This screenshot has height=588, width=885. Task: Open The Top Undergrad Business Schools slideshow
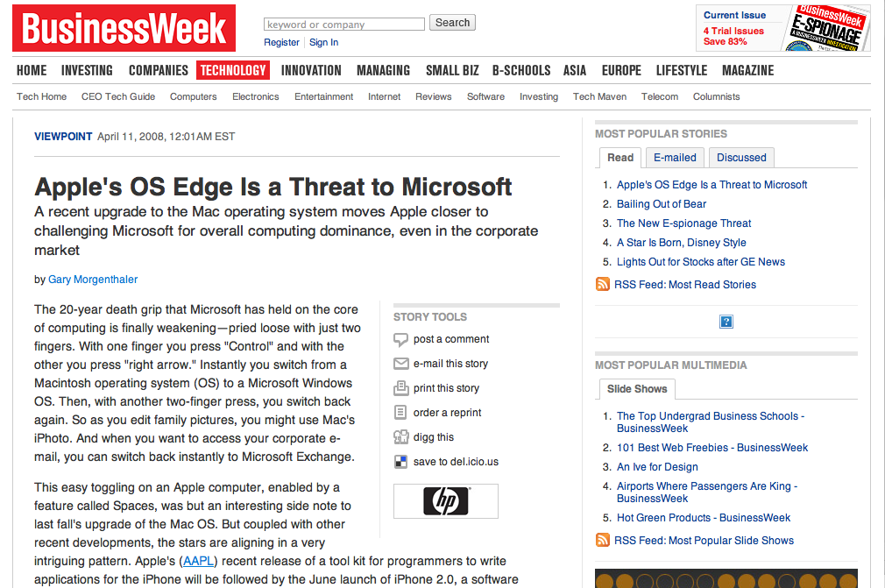point(711,422)
